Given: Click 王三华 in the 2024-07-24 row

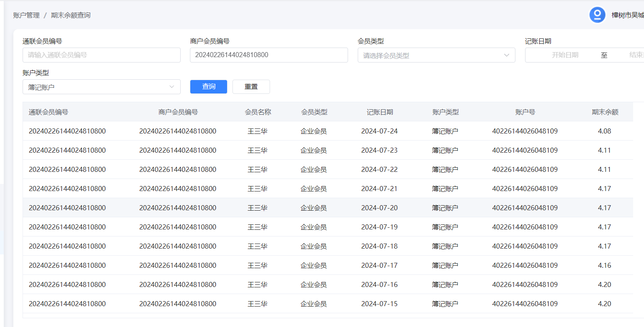Looking at the screenshot, I should click(258, 131).
